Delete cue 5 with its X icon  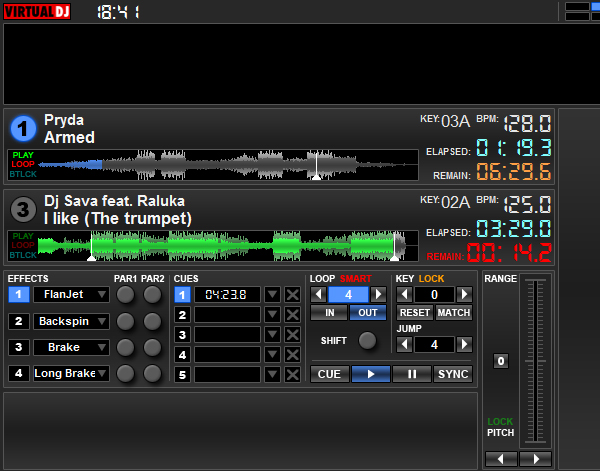pyautogui.click(x=293, y=374)
